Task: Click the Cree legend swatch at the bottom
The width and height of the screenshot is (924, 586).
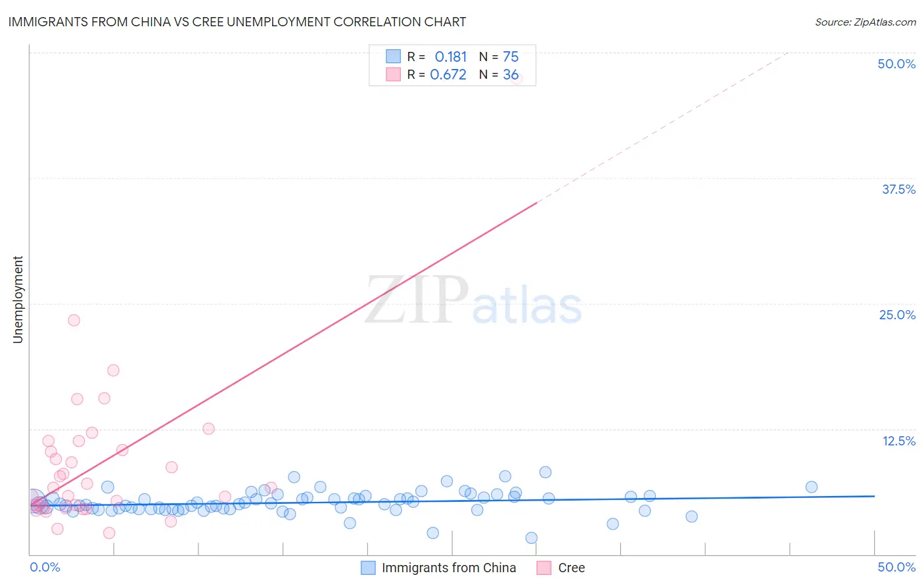Action: (x=544, y=568)
